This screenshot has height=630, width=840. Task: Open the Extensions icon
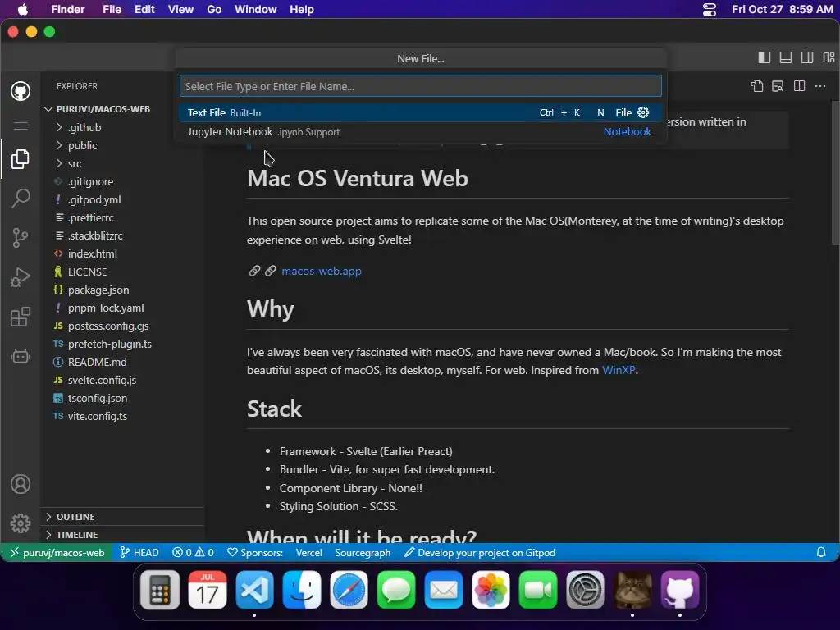(x=21, y=317)
